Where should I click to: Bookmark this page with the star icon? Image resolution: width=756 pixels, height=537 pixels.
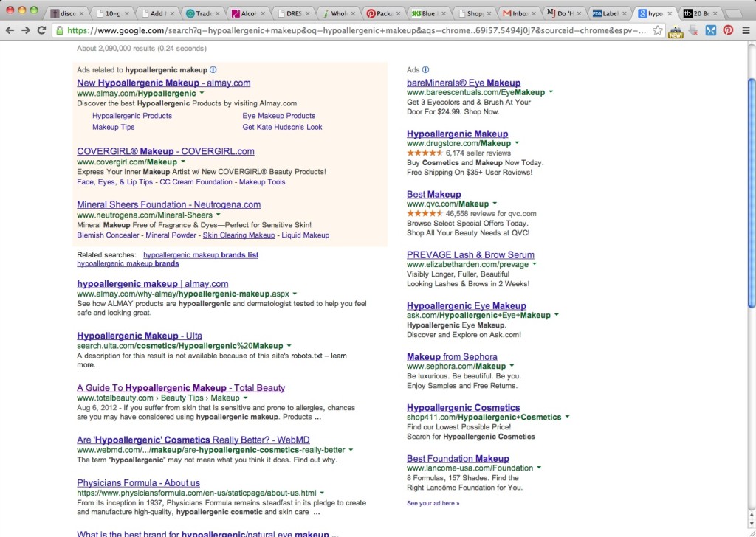pos(657,30)
